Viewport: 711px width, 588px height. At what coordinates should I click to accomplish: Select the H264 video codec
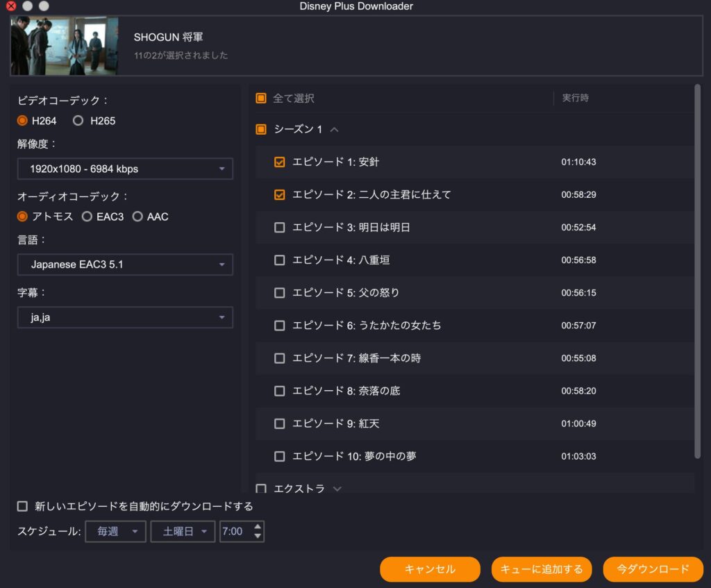pyautogui.click(x=22, y=121)
